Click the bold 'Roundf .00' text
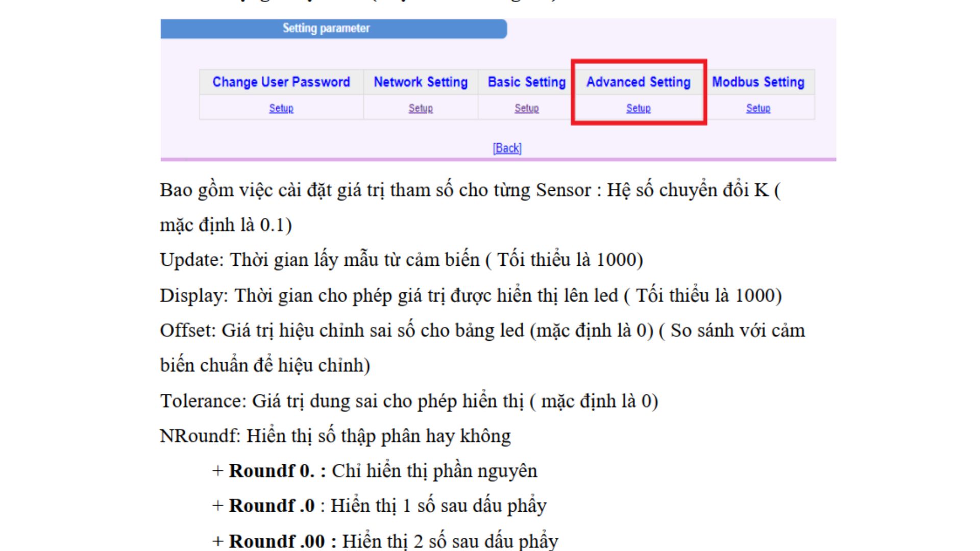Viewport: 980px width, 551px height. point(277,541)
